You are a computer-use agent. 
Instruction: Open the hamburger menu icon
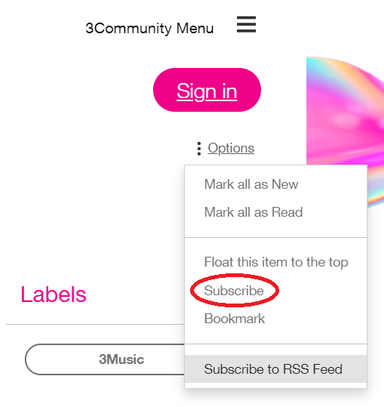tap(246, 24)
